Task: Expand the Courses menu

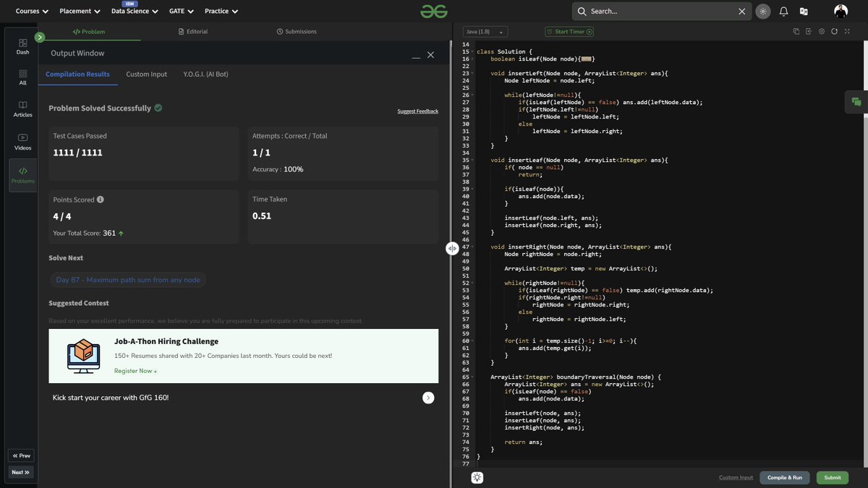Action: tap(32, 12)
